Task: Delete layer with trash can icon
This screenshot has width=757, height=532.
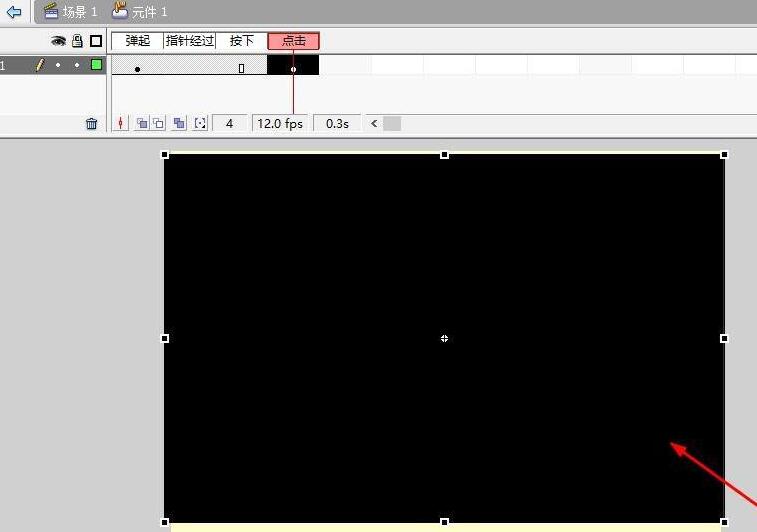Action: coord(91,124)
